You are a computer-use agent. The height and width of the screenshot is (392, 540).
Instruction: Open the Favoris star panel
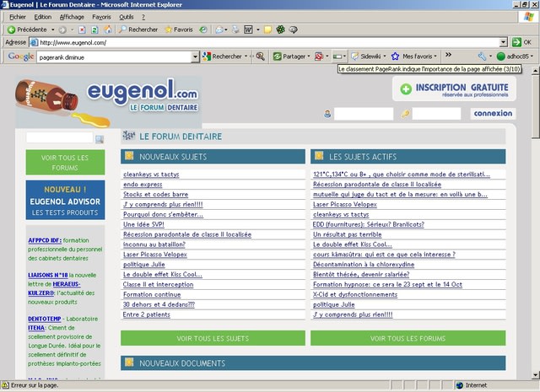179,30
